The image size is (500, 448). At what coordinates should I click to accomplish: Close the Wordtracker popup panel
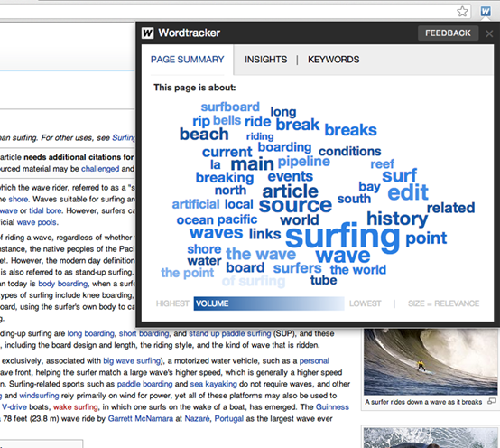[489, 33]
